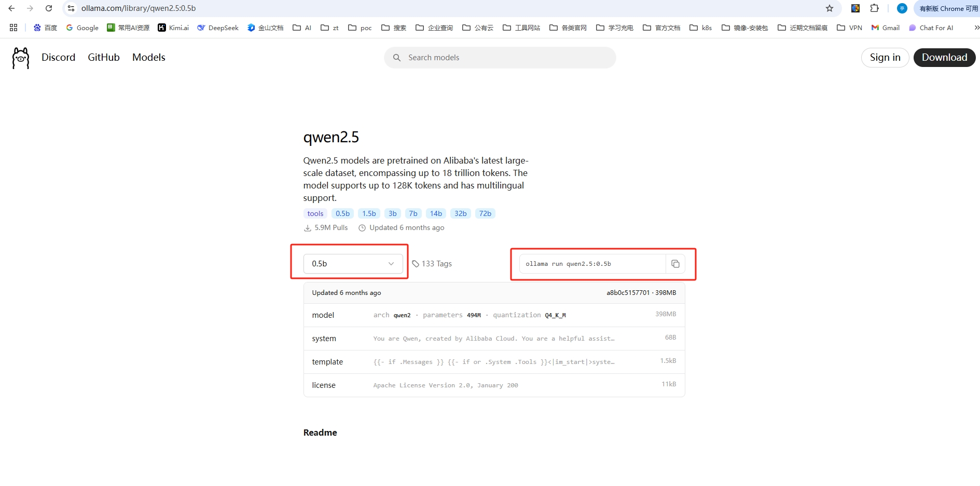Open the 各类官网 bookmarks folder
Viewport: 980px width, 486px height.
click(x=568, y=28)
